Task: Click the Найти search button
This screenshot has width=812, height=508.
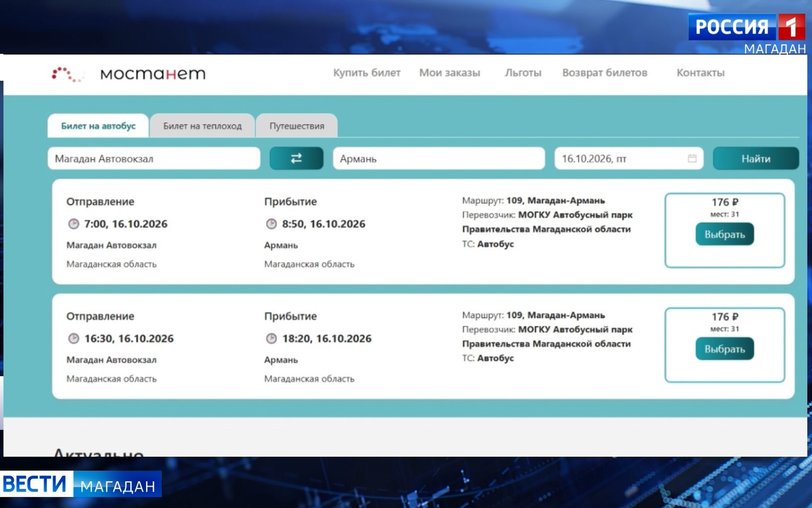Action: 756,159
